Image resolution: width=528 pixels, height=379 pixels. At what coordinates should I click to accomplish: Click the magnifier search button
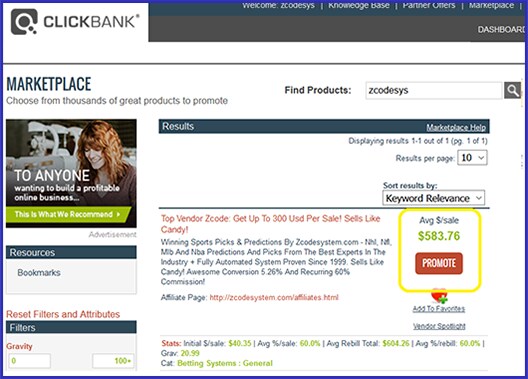(x=512, y=90)
